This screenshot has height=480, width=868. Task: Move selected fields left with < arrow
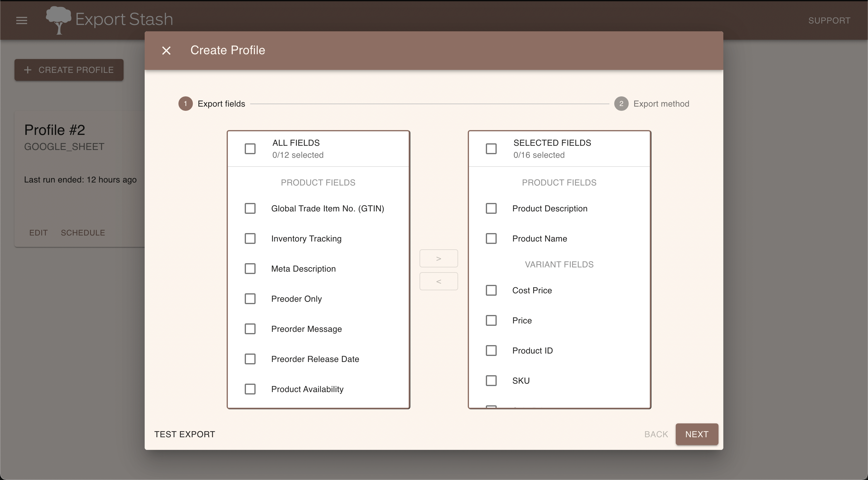(x=439, y=281)
